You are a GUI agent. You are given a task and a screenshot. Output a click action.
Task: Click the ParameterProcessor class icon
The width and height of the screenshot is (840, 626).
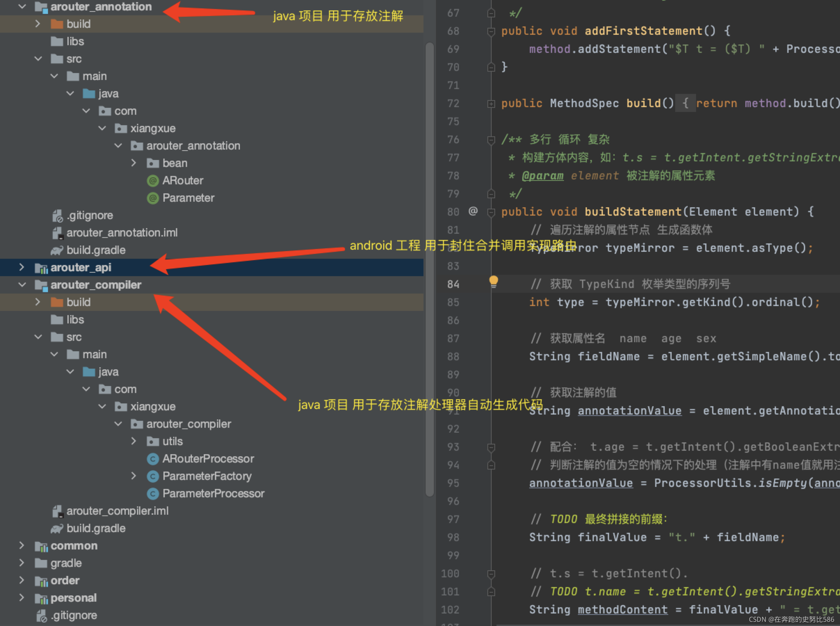point(153,494)
